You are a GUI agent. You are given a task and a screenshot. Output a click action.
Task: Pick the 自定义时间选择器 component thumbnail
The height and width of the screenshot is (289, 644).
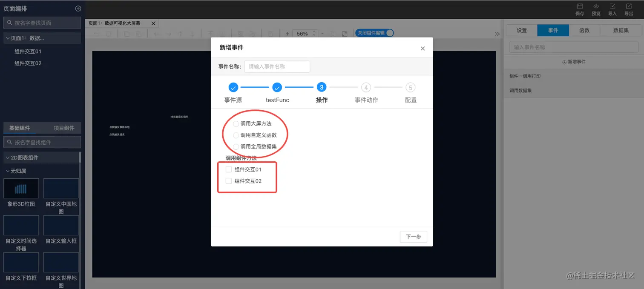(x=21, y=225)
